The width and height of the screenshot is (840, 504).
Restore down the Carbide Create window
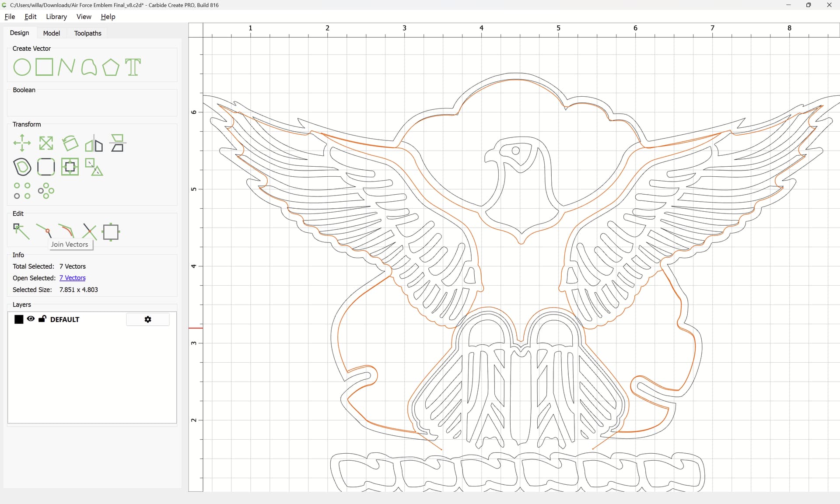[x=808, y=5]
